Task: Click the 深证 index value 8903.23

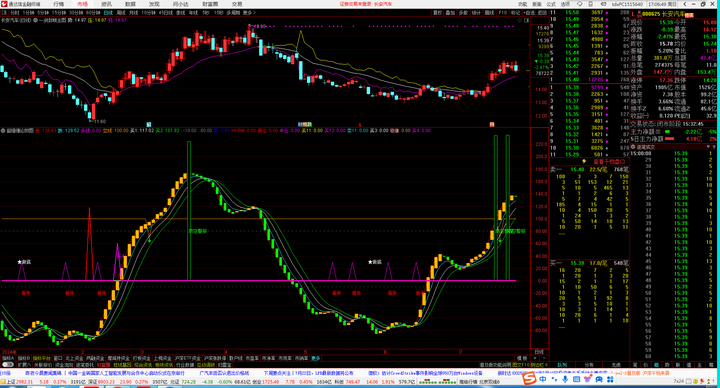Action: pos(105,382)
